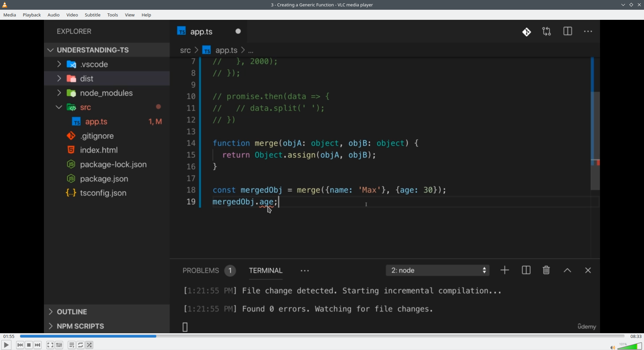The image size is (644, 350).
Task: Toggle the playlist view
Action: 72,345
